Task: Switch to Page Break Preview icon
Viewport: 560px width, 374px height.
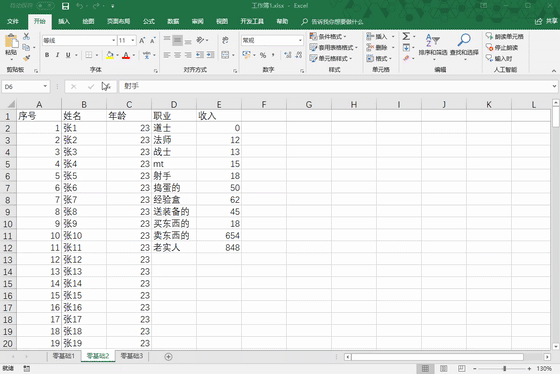Action: point(461,368)
